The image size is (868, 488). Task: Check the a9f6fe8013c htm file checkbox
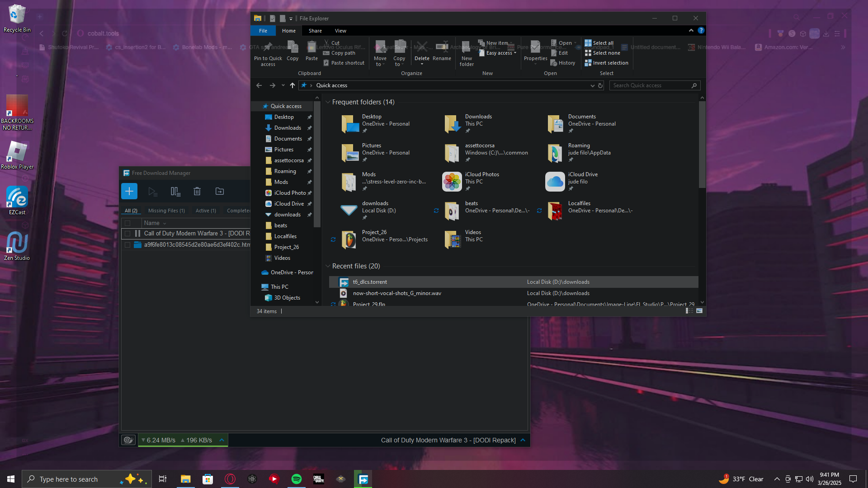127,245
